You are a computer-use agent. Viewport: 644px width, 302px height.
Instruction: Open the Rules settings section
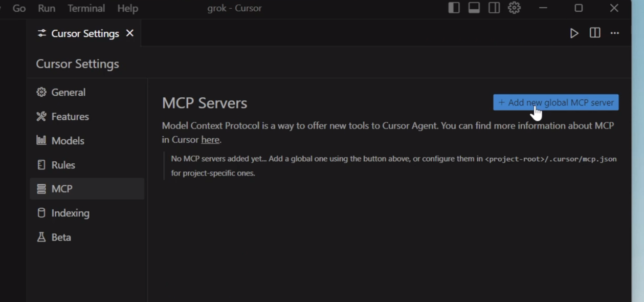(87, 165)
